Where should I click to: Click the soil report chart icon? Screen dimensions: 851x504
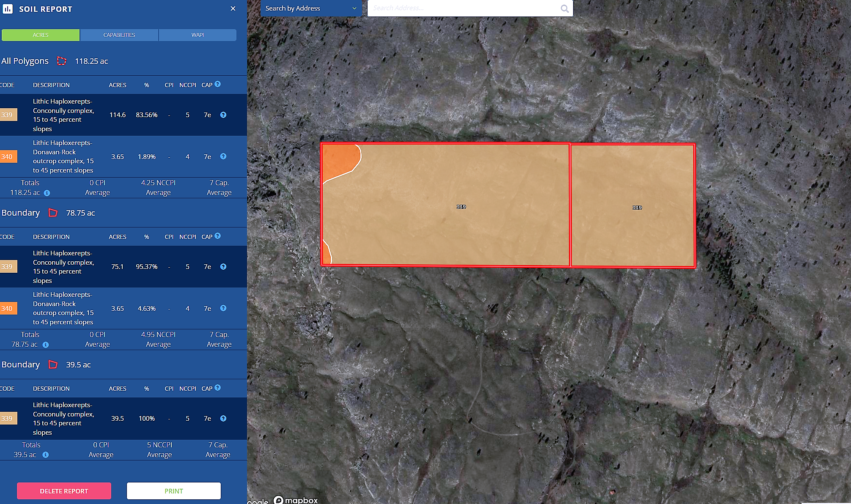(8, 9)
